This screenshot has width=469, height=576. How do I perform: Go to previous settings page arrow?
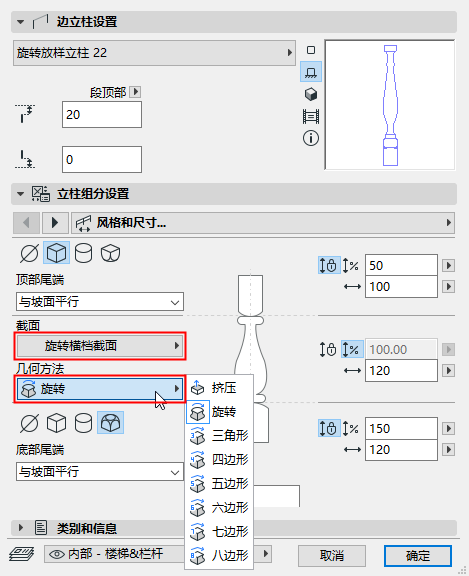[x=26, y=223]
